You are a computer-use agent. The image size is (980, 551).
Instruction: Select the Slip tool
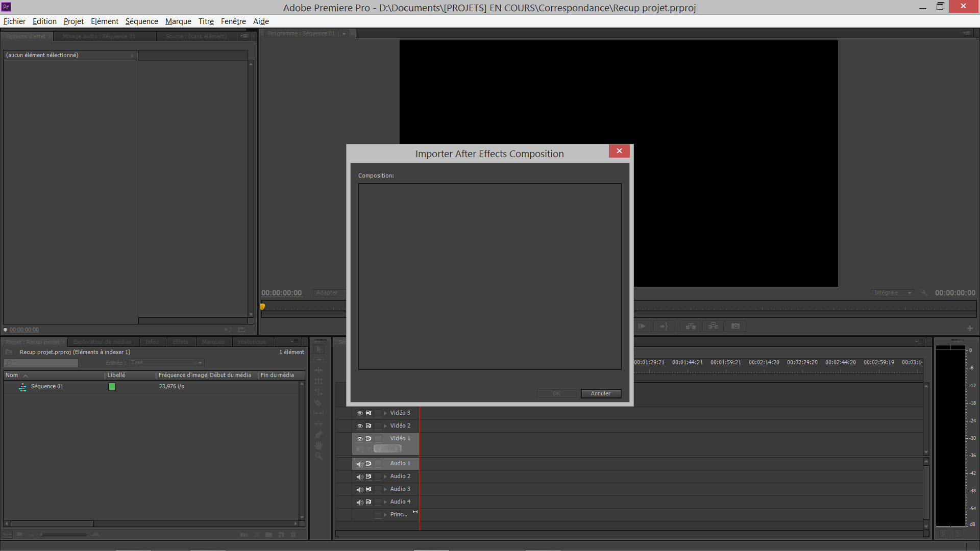pyautogui.click(x=319, y=413)
